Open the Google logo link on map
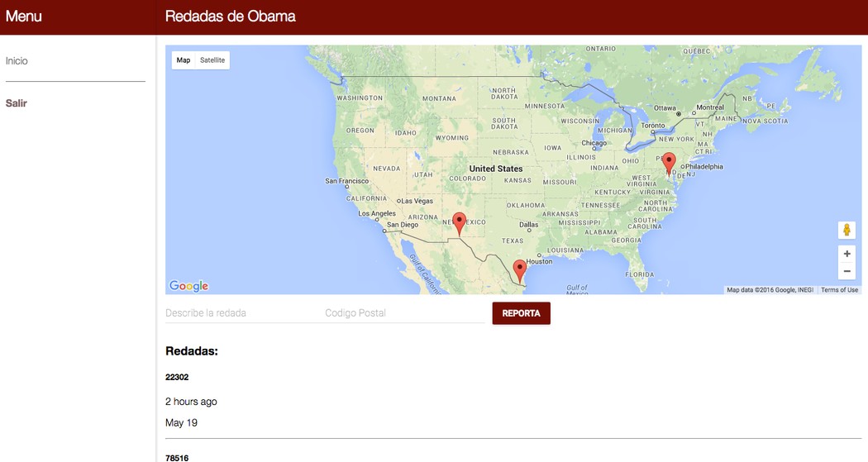 pyautogui.click(x=188, y=286)
